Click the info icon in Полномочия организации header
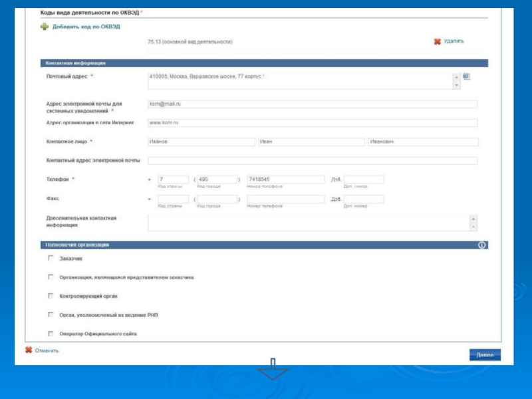Image resolution: width=532 pixels, height=399 pixels. [x=482, y=245]
